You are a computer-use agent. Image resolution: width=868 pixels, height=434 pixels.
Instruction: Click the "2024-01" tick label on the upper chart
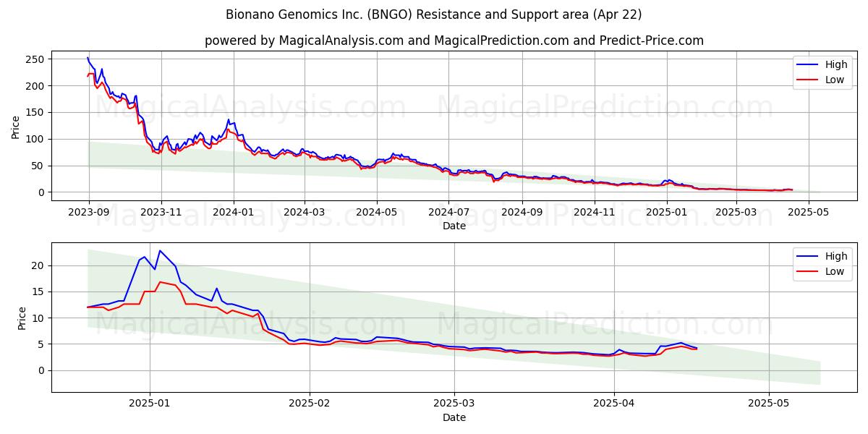click(x=233, y=213)
